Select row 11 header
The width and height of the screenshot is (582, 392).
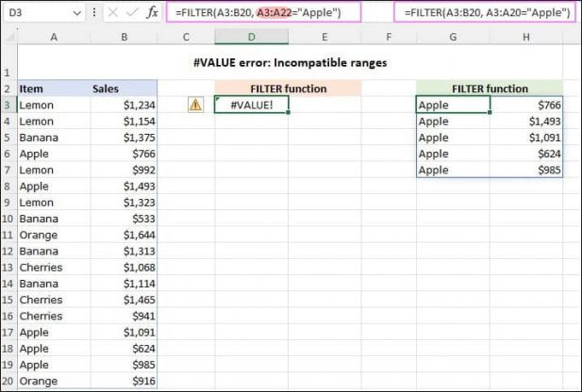8,235
